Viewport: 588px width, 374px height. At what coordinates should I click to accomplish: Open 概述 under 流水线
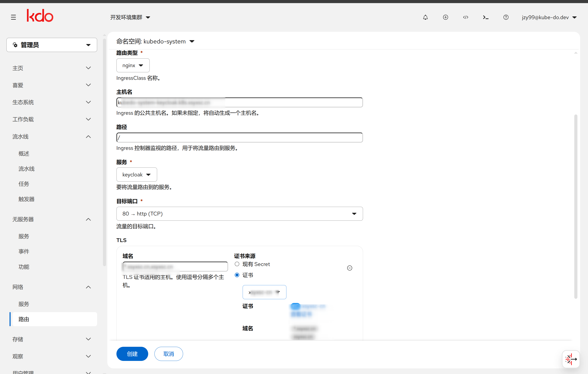click(24, 154)
